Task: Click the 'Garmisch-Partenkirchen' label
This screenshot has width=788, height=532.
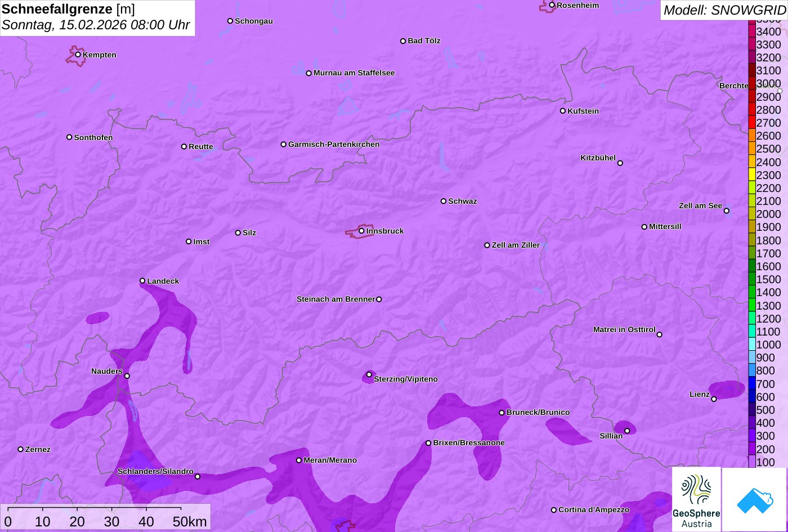Action: 334,144
